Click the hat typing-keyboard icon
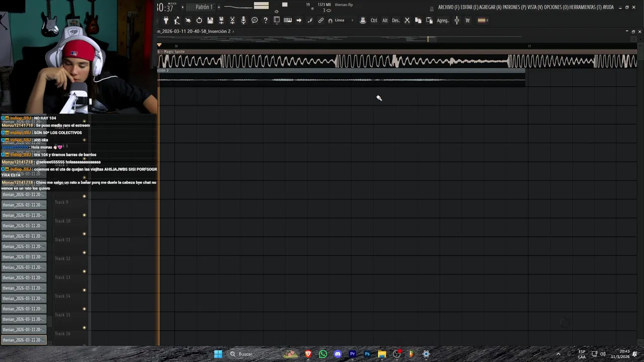This screenshot has width=644, height=362. (363, 20)
